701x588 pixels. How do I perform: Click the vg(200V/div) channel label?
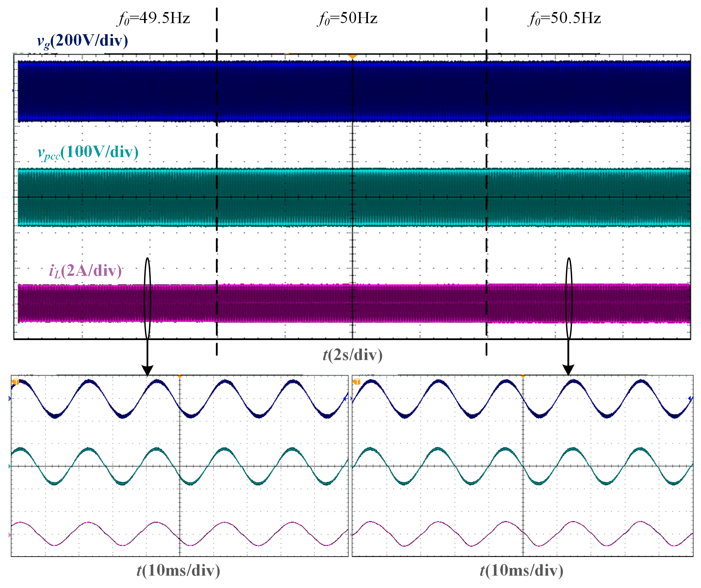pos(82,41)
